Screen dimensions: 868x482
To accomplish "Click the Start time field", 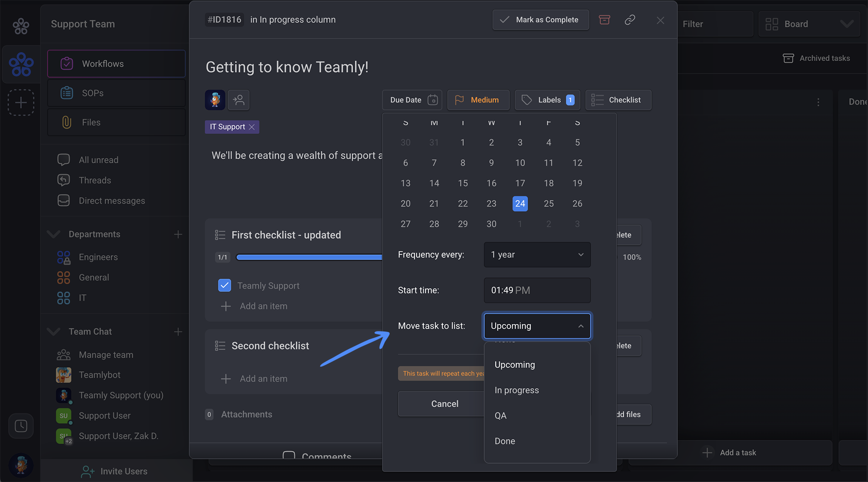I will click(x=537, y=290).
